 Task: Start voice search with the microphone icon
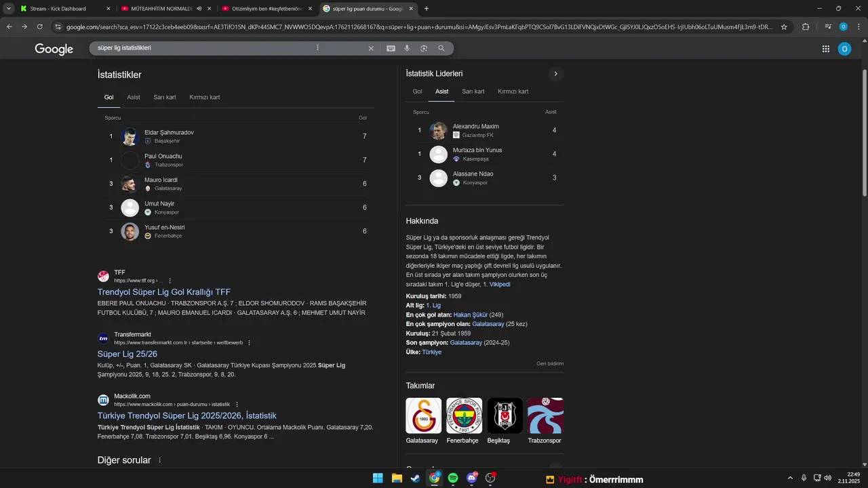pyautogui.click(x=407, y=48)
